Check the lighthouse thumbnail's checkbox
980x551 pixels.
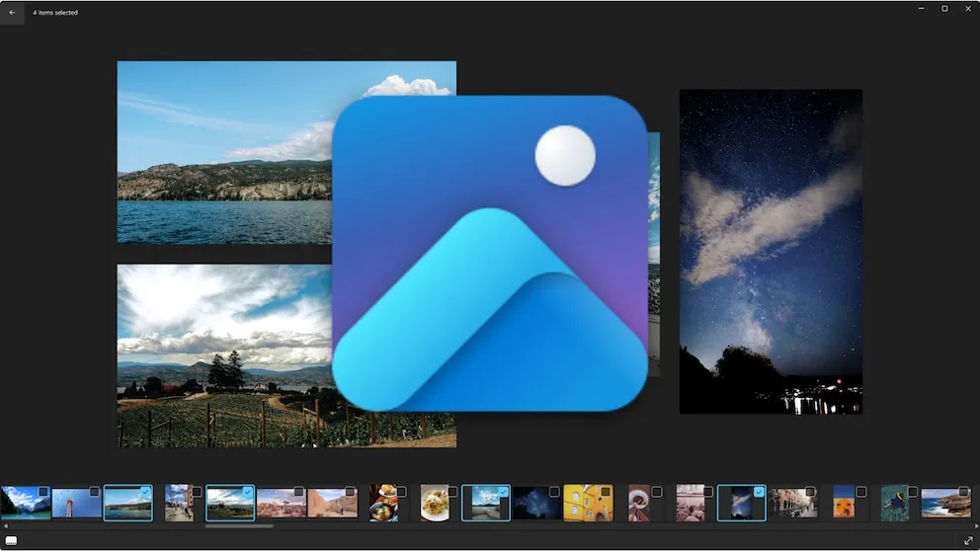[x=94, y=493]
